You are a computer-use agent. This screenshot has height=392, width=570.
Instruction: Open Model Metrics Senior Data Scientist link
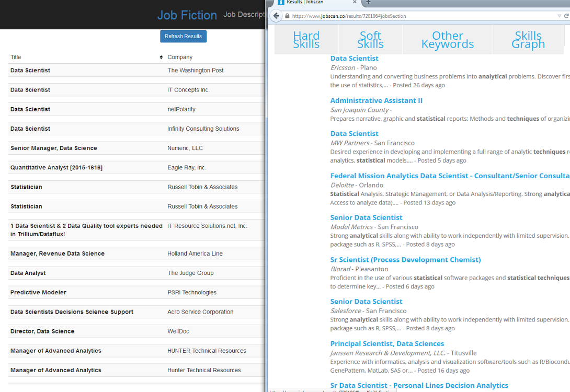coord(366,217)
